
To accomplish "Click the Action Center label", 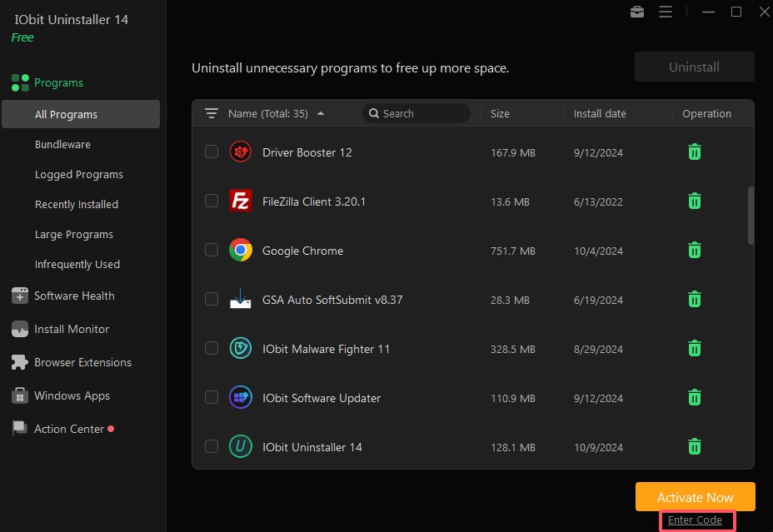I will point(69,429).
